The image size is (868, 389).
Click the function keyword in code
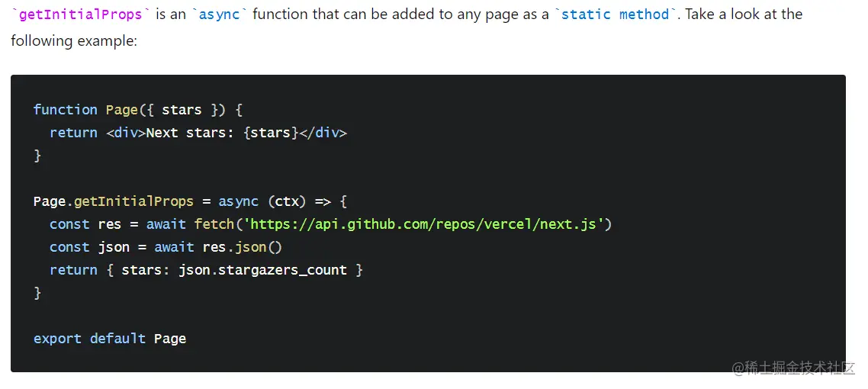click(66, 110)
